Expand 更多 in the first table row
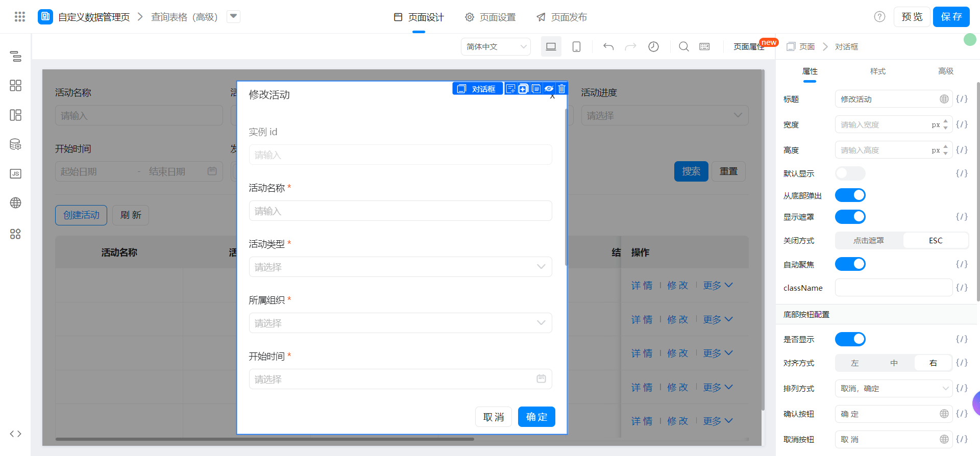980x456 pixels. (718, 285)
